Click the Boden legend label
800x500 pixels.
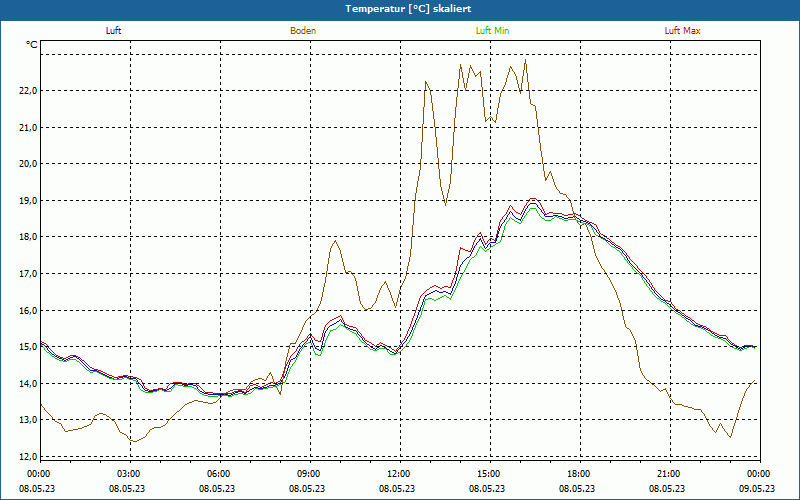tap(303, 31)
